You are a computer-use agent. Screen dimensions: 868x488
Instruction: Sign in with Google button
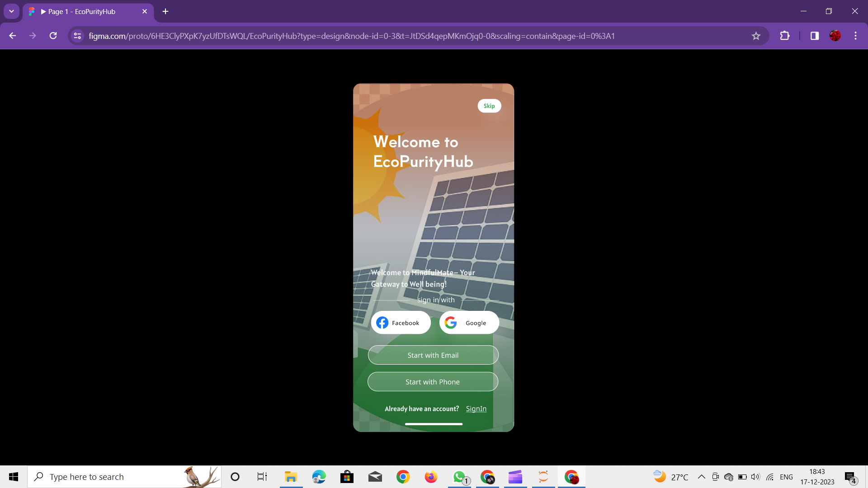(469, 323)
